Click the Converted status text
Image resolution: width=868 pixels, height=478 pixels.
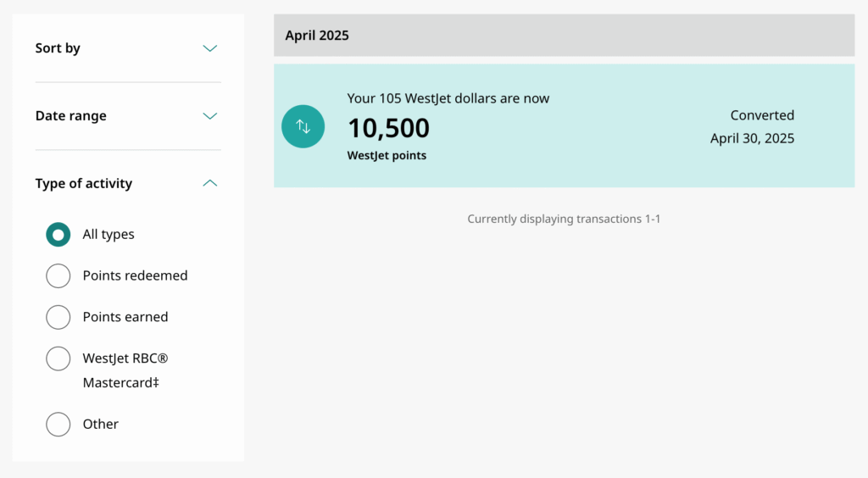(762, 115)
